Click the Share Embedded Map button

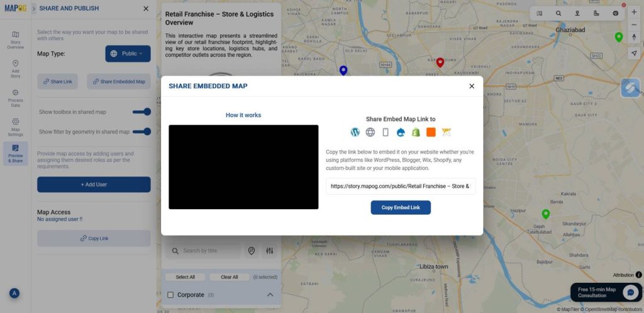119,81
